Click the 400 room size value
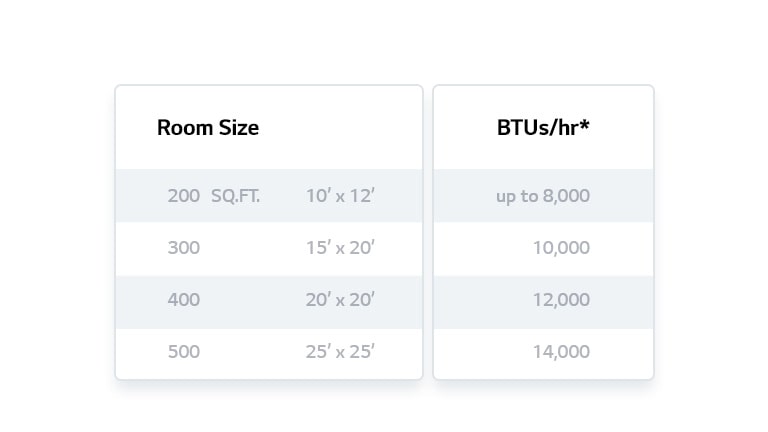 [x=184, y=300]
